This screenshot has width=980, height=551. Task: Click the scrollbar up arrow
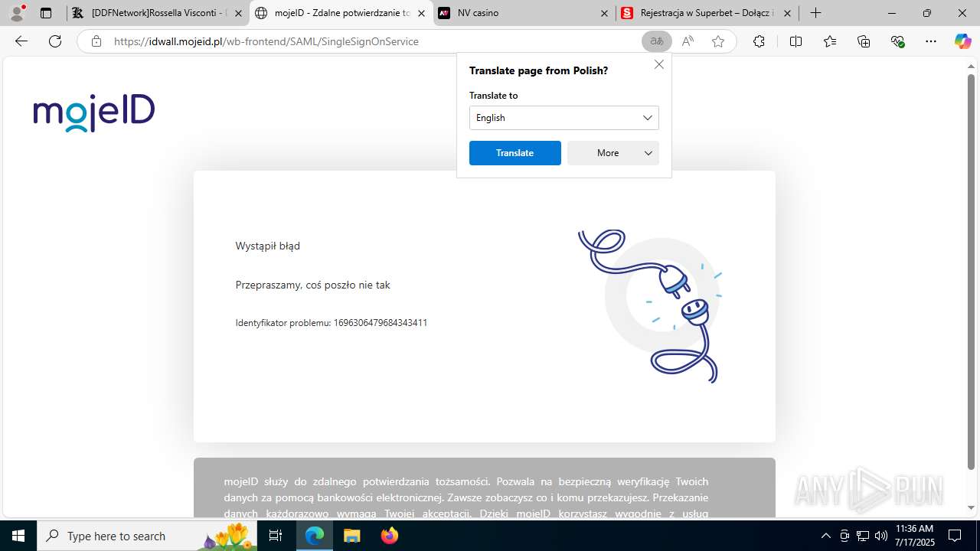click(x=971, y=67)
